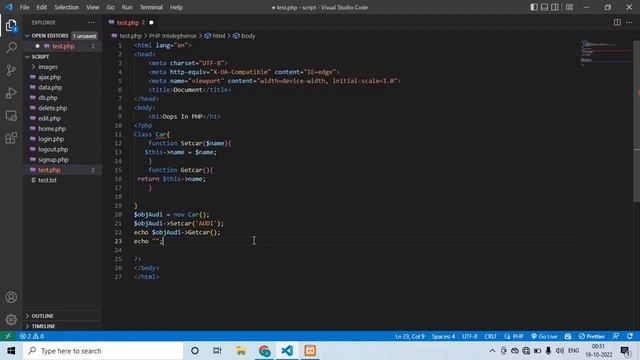Click the taskbar search box
This screenshot has height=360, width=640.
103,351
